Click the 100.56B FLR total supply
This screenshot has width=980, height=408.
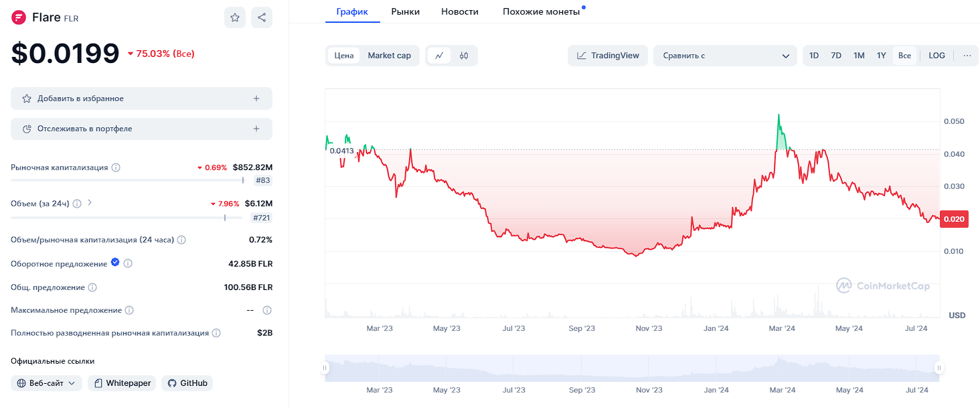[x=248, y=287]
